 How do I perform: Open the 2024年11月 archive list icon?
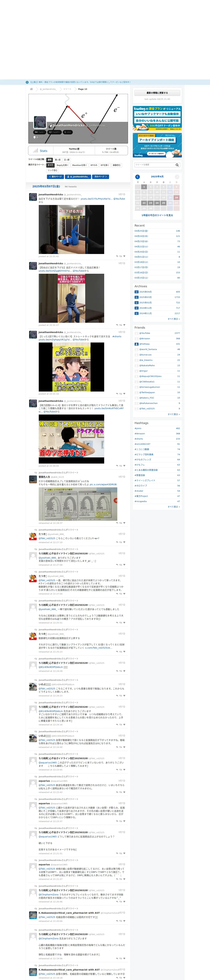point(136,313)
